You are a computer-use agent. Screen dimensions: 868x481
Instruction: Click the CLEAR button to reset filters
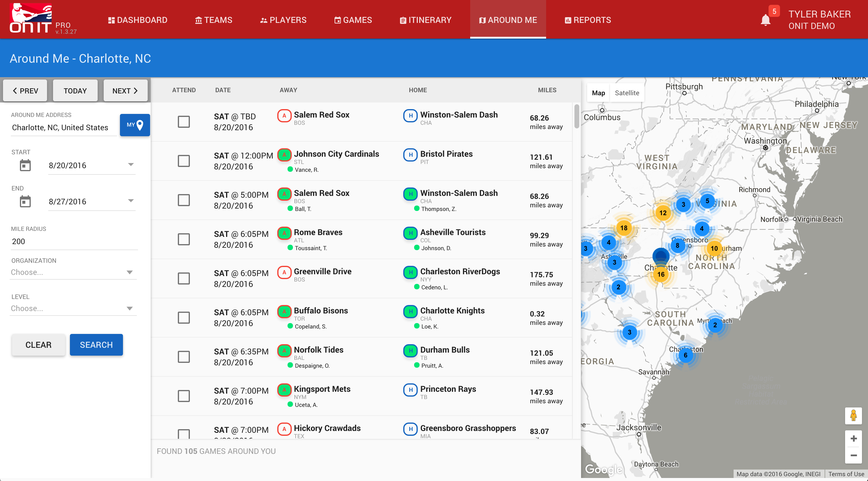tap(38, 344)
